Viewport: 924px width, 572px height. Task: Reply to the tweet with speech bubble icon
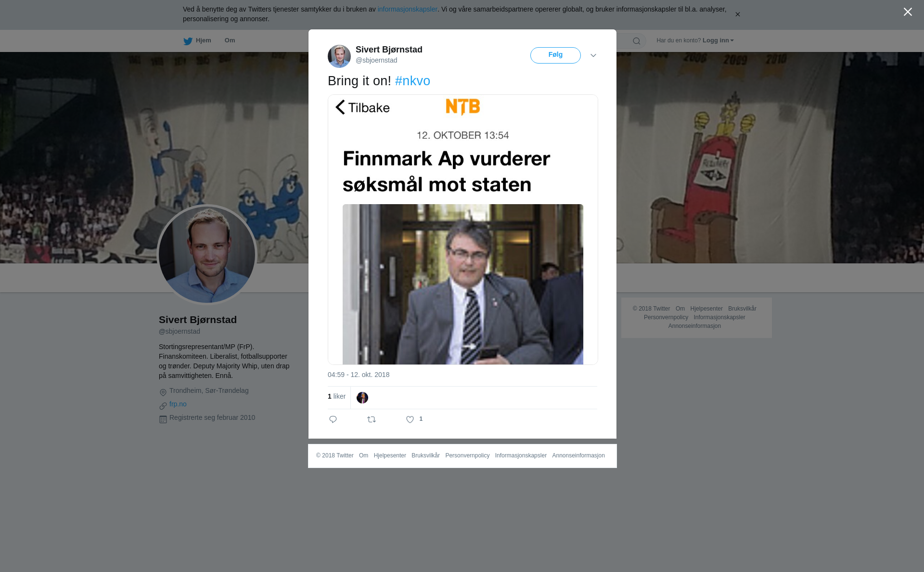(333, 419)
